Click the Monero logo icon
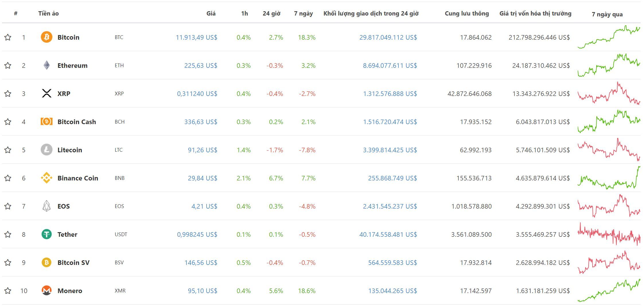 tap(46, 290)
